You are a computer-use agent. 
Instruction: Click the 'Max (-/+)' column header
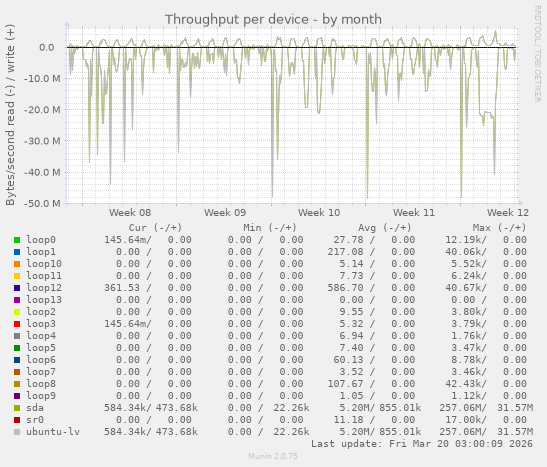click(x=499, y=228)
